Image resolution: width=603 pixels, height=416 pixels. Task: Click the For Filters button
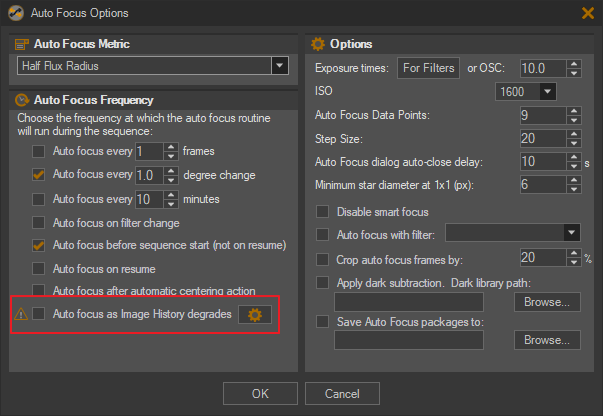click(428, 68)
